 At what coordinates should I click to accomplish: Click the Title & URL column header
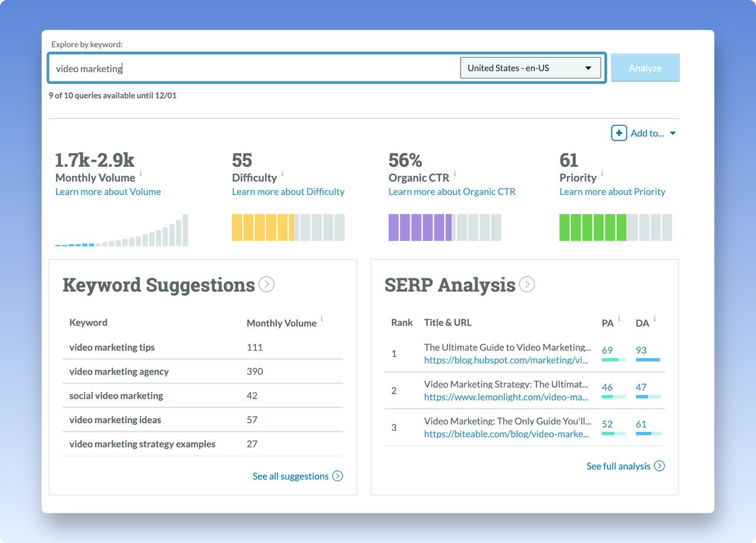click(448, 323)
